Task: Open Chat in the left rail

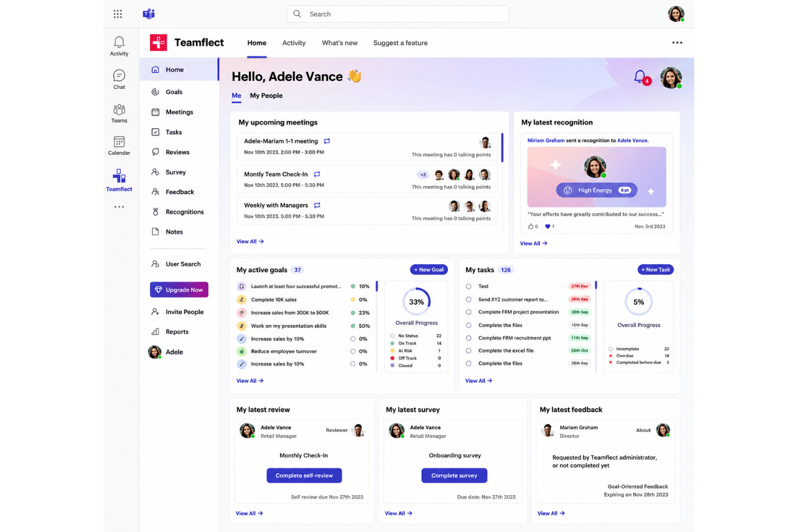Action: (x=119, y=79)
